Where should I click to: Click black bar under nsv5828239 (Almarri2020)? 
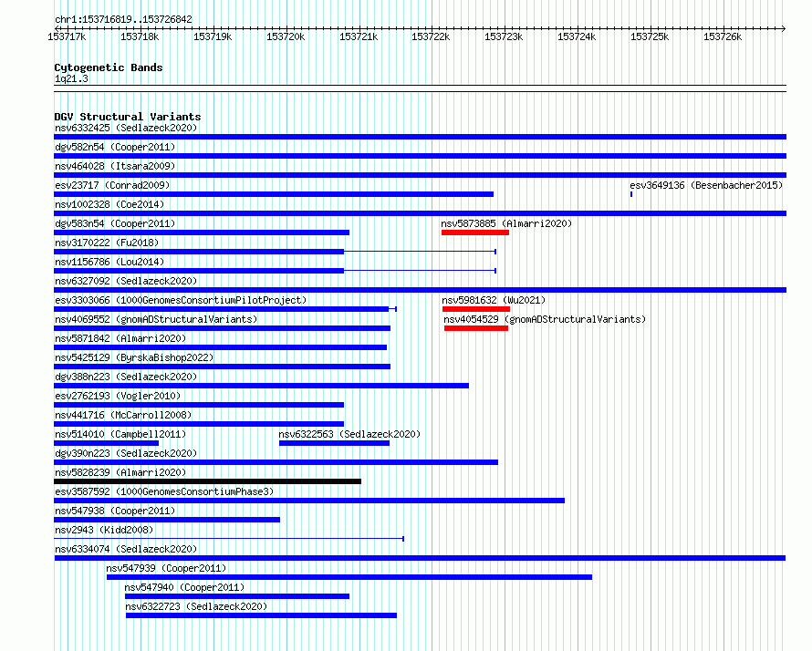coord(208,481)
